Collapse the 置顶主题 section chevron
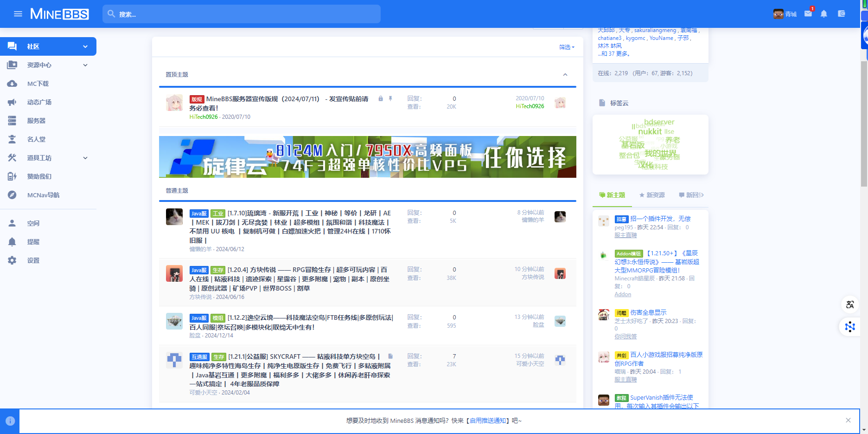 point(565,75)
